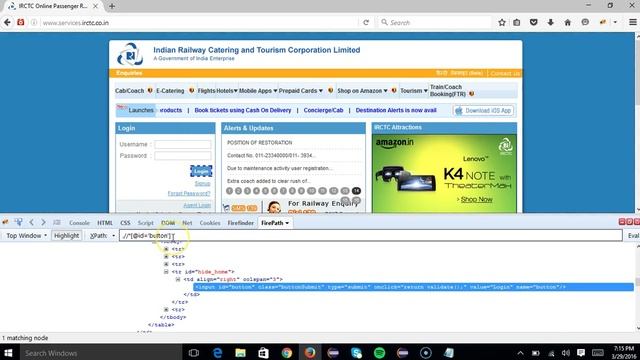Go to the Firefox home icon
Viewport: 640px width, 360px height.
567,22
